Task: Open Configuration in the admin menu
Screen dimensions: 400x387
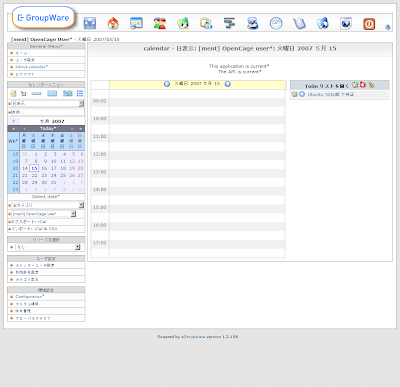Action: 30,297
